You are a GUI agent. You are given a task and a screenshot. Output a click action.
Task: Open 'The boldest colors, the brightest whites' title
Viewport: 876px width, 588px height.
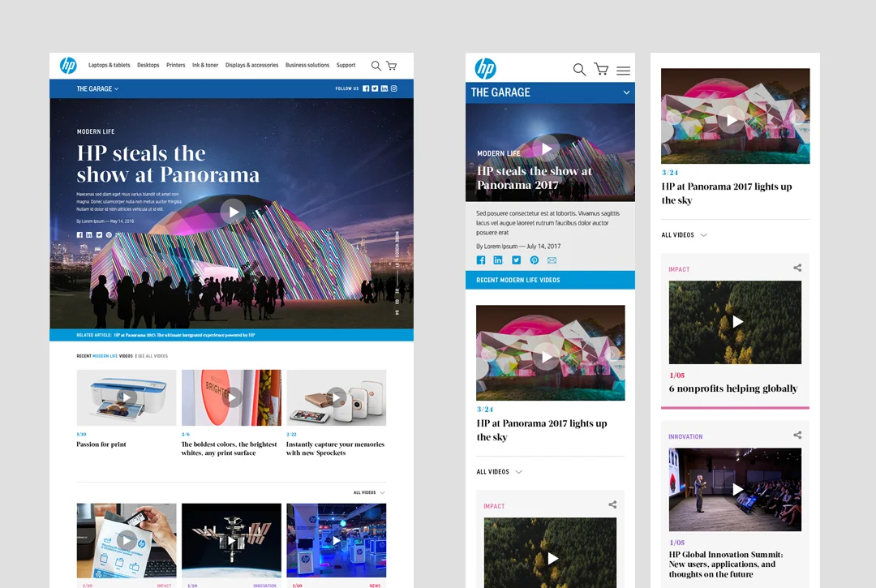point(229,449)
